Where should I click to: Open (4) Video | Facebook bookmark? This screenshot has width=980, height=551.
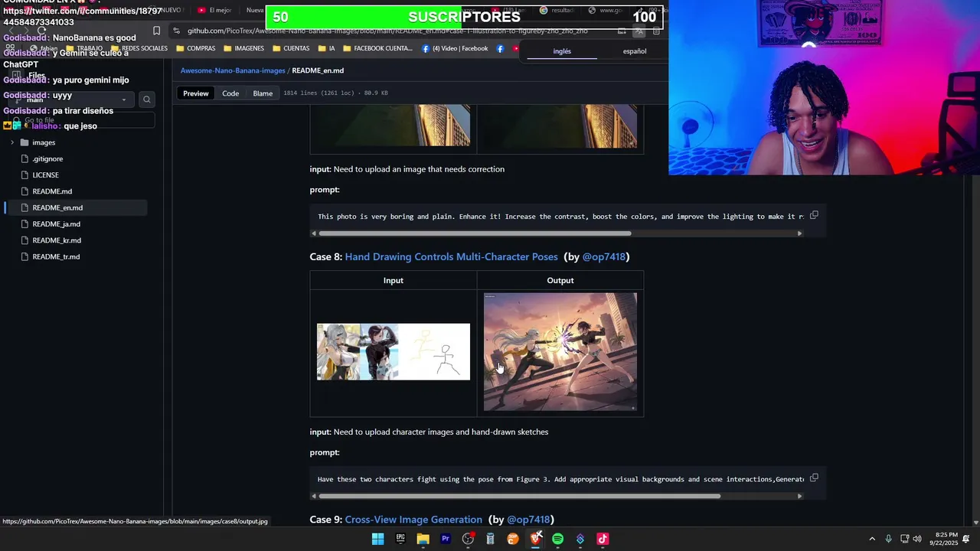point(454,48)
